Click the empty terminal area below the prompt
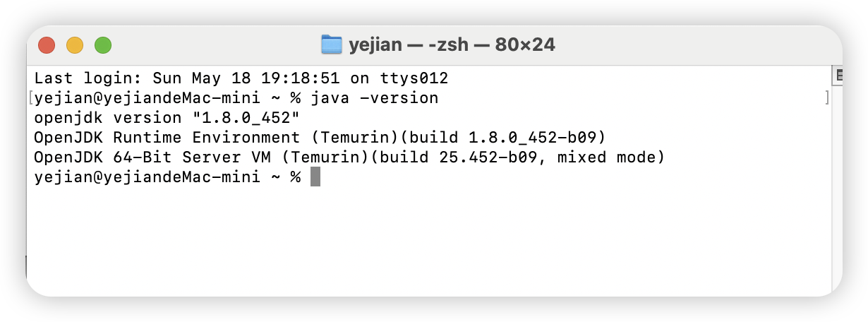868x322 pixels. pyautogui.click(x=430, y=240)
